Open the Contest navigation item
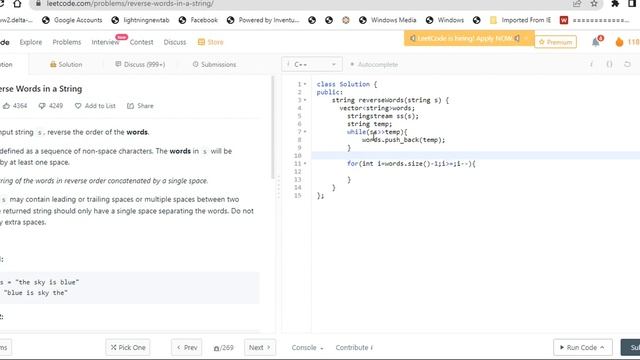 (x=141, y=42)
